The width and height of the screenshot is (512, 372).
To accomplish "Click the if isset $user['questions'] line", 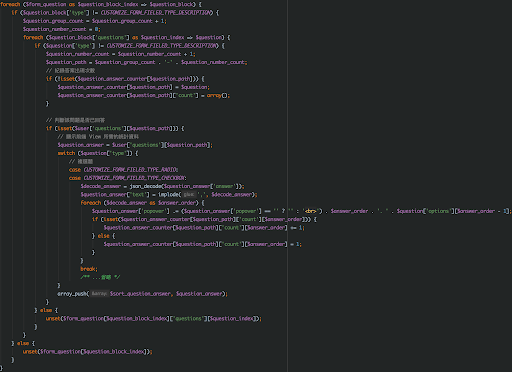I will click(x=115, y=128).
